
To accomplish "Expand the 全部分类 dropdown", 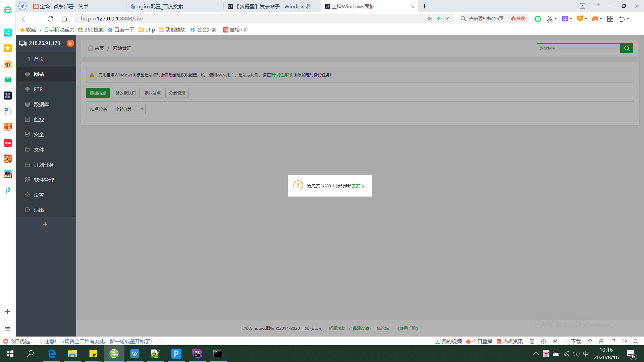I will [x=129, y=109].
